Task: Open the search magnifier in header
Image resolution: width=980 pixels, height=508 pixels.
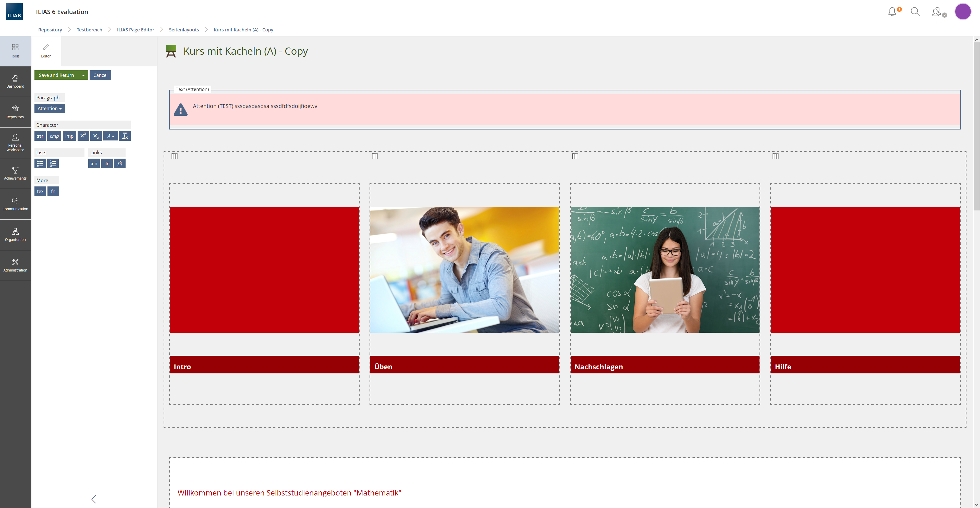Action: (x=915, y=12)
